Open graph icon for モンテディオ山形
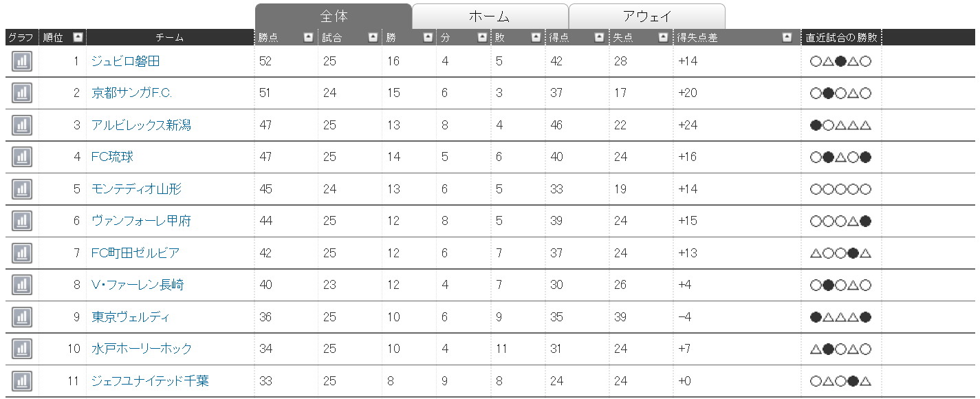 click(22, 189)
